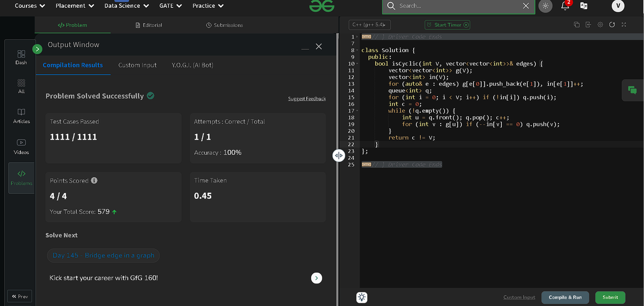Image resolution: width=644 pixels, height=306 pixels.
Task: Toggle the light/dark theme icon
Action: (545, 6)
